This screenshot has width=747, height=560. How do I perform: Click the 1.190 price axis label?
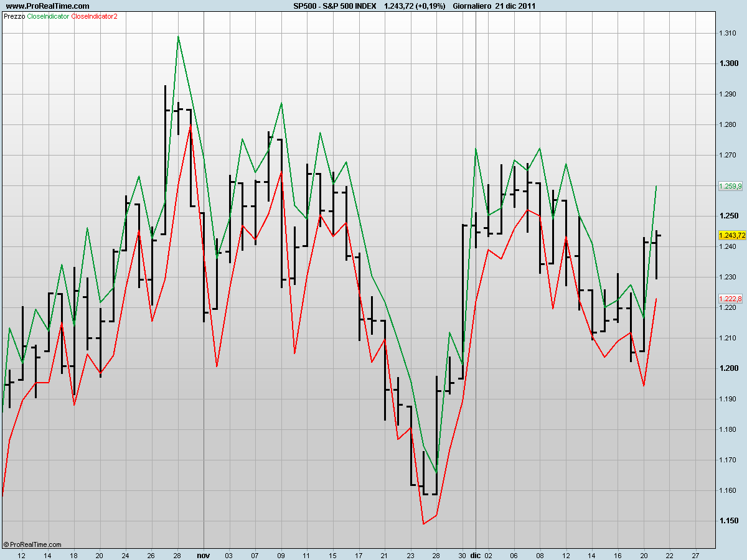(728, 399)
